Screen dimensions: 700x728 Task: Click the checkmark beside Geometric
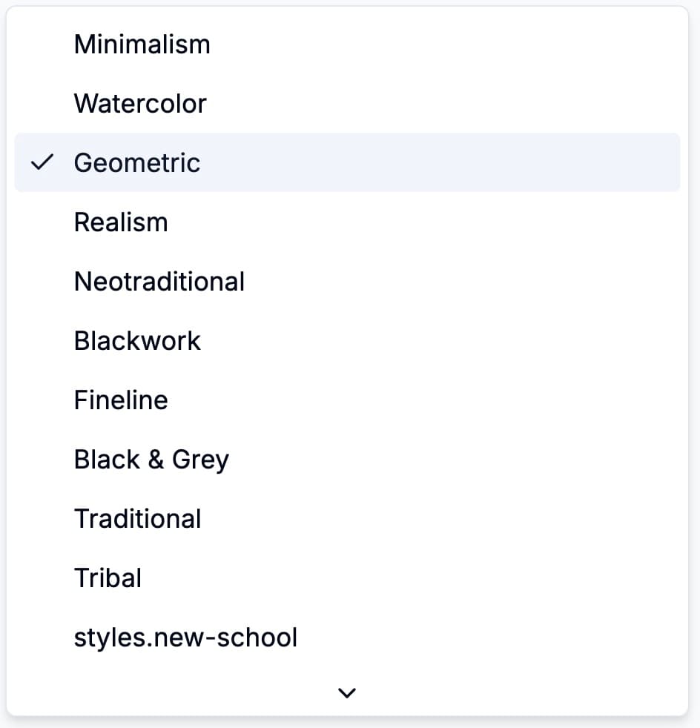[44, 162]
